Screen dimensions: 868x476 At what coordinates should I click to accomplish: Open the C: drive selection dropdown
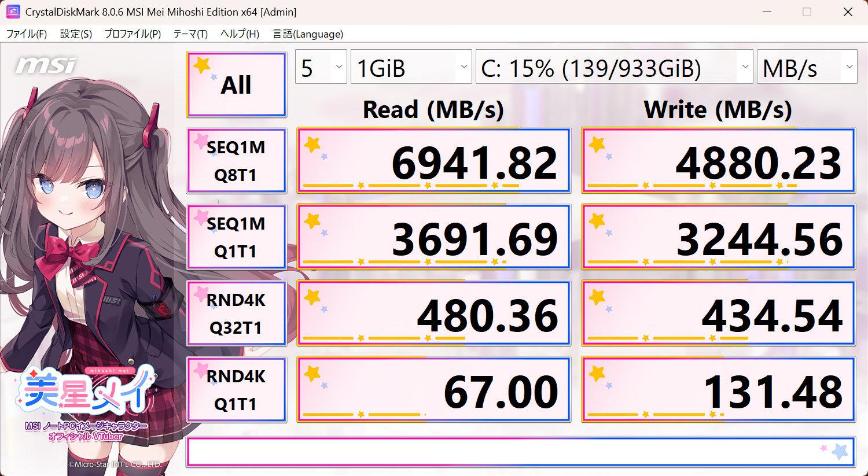[613, 67]
